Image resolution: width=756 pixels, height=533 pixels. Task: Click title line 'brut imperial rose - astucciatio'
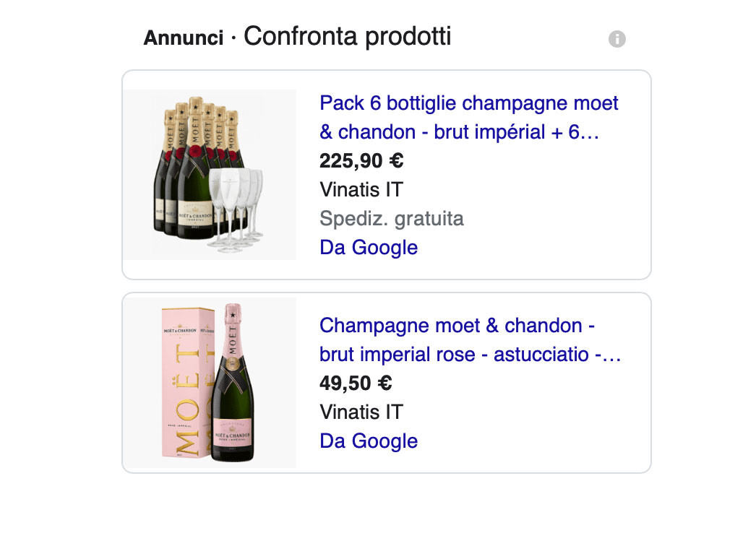pos(470,355)
